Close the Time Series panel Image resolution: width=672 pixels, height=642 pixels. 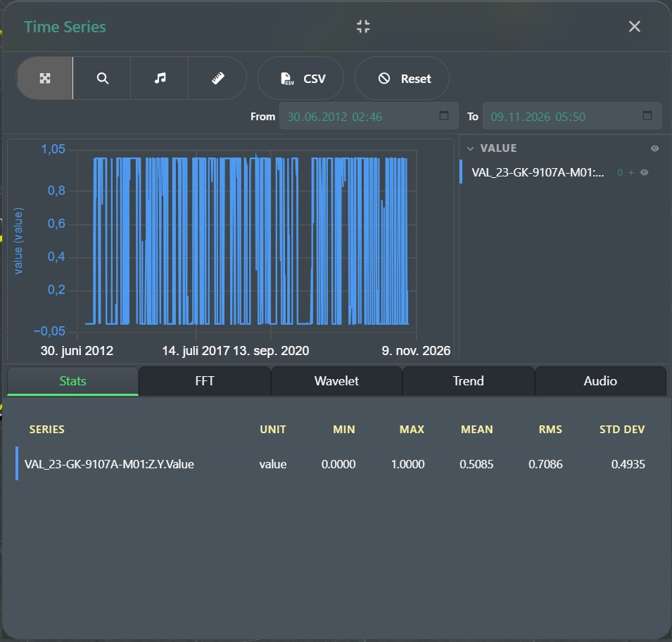pyautogui.click(x=634, y=27)
